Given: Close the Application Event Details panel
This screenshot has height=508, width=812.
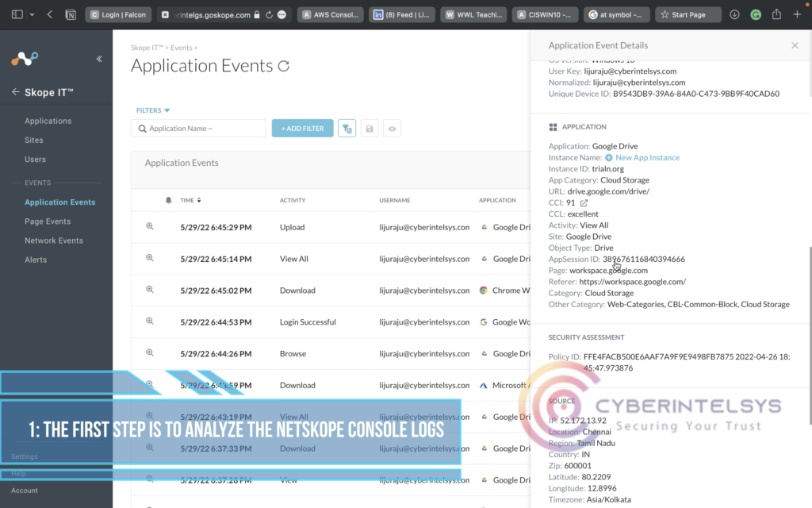Looking at the screenshot, I should point(795,45).
